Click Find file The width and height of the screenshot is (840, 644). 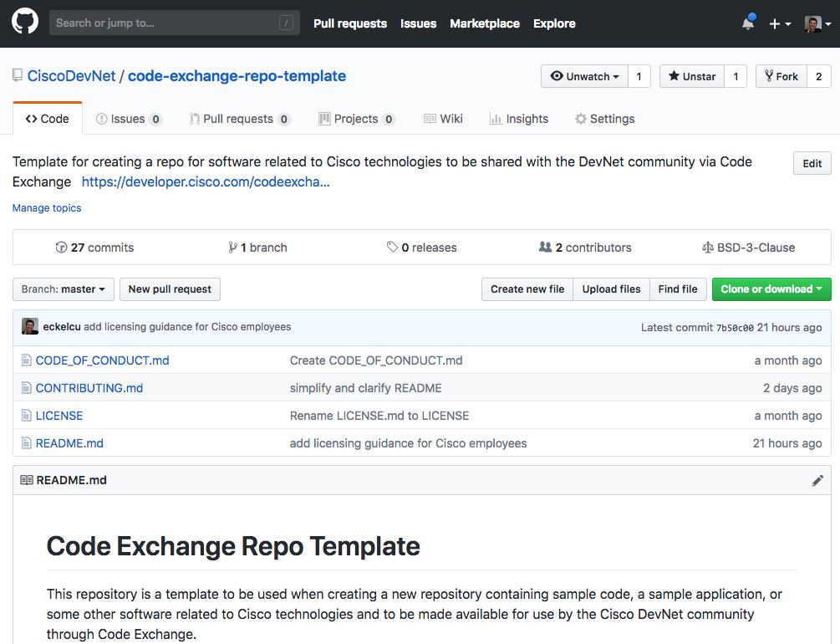678,289
